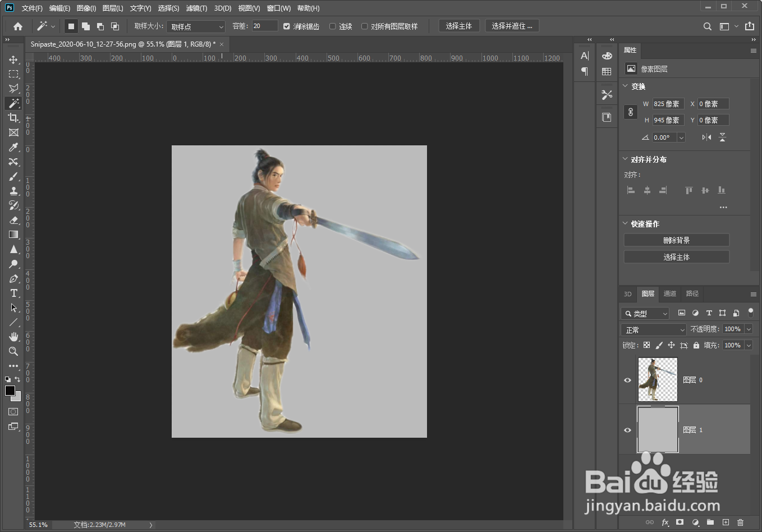Image resolution: width=762 pixels, height=532 pixels.
Task: Open the Magic Wand tool preset picker
Action: click(46, 26)
